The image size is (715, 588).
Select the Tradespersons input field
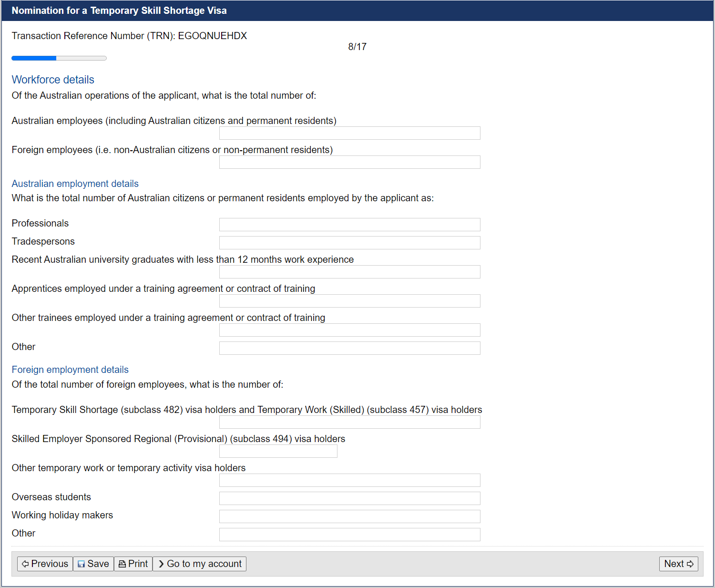coord(350,243)
